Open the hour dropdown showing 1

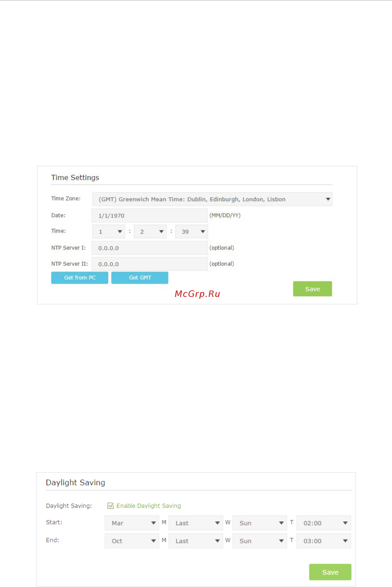109,231
